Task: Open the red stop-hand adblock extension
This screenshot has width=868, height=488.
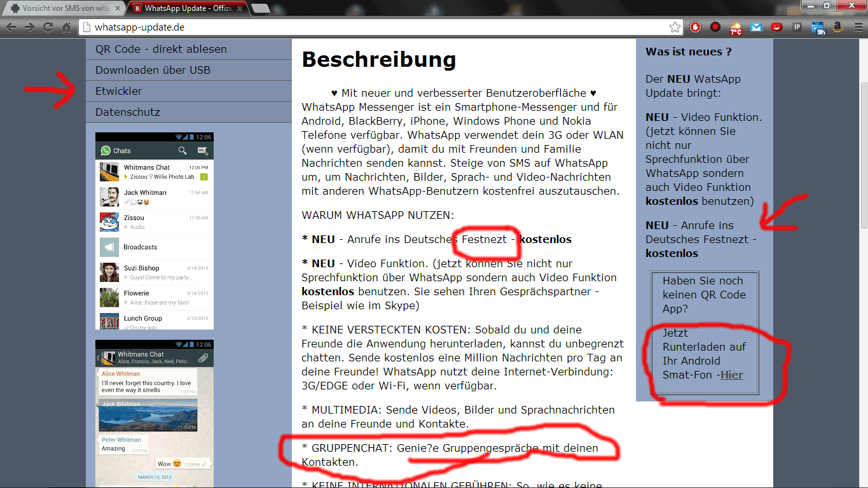Action: [696, 27]
